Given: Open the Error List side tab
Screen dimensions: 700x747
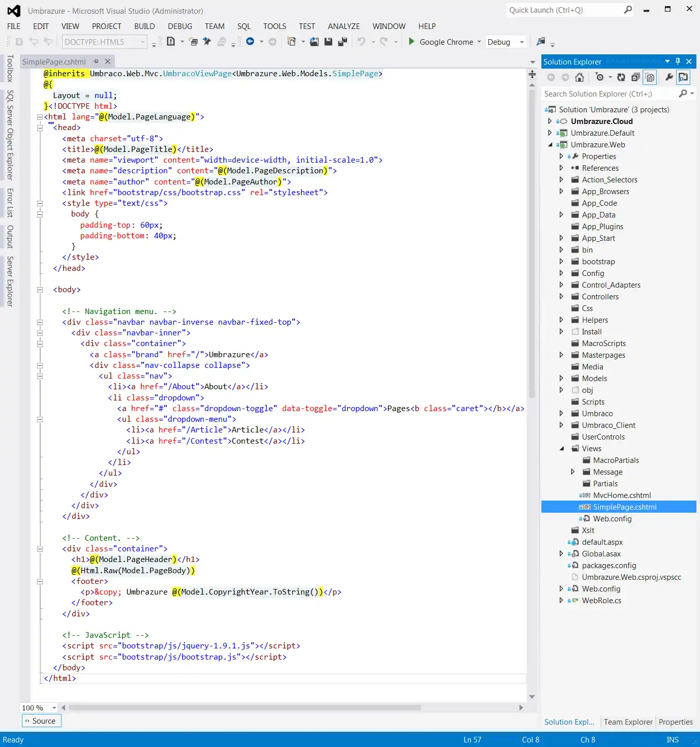Looking at the screenshot, I should pyautogui.click(x=10, y=202).
